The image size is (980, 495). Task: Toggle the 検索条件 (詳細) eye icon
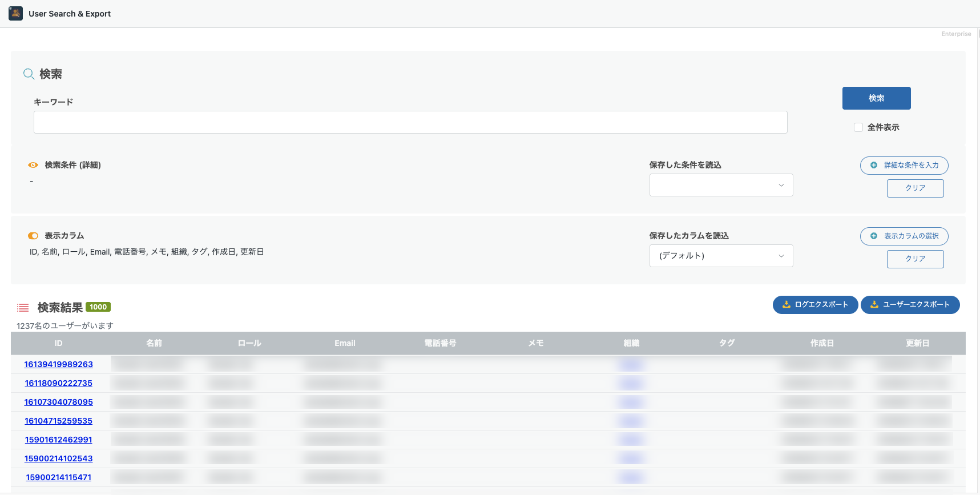coord(33,165)
